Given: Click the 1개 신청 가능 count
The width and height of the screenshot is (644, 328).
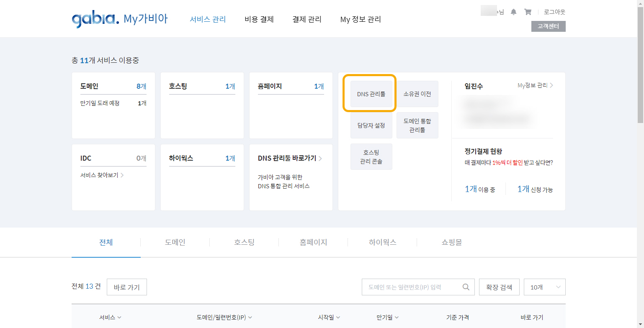Looking at the screenshot, I should click(x=535, y=189).
